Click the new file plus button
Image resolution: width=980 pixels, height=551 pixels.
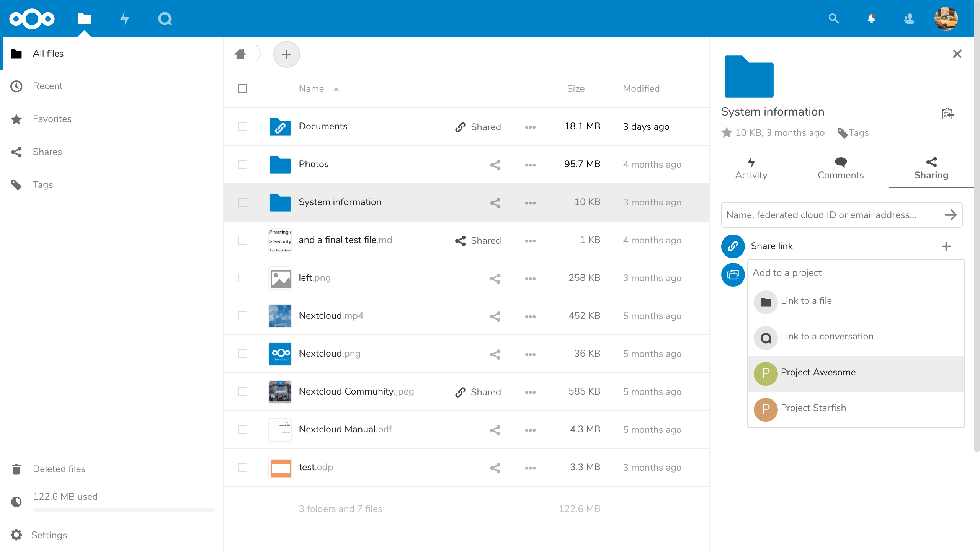point(286,54)
